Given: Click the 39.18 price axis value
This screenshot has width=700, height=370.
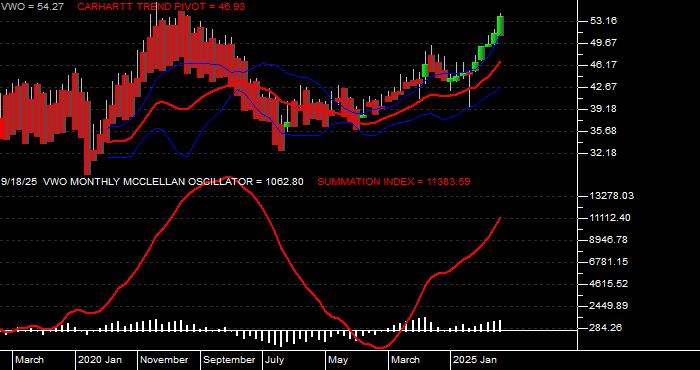Looking at the screenshot, I should (x=603, y=108).
